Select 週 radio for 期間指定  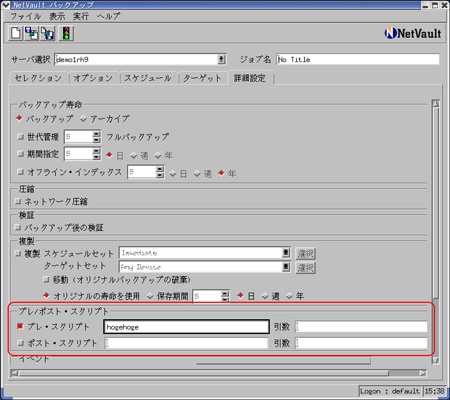[x=134, y=155]
